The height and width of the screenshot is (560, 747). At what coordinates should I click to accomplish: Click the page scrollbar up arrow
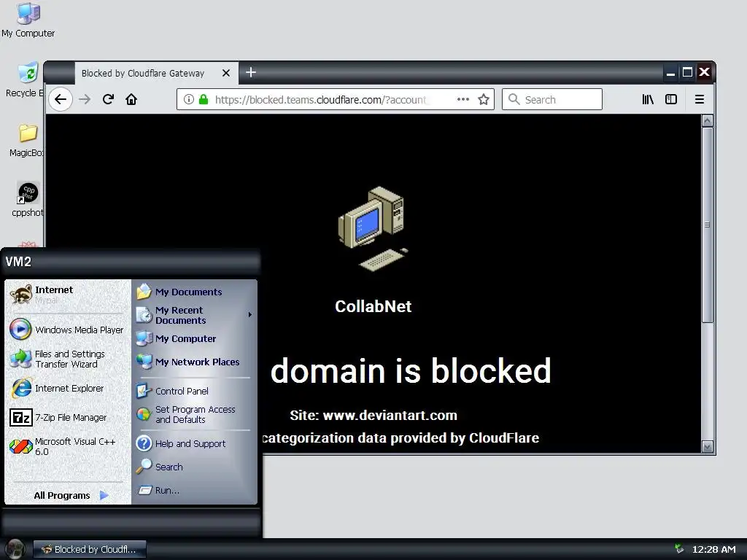pyautogui.click(x=708, y=121)
